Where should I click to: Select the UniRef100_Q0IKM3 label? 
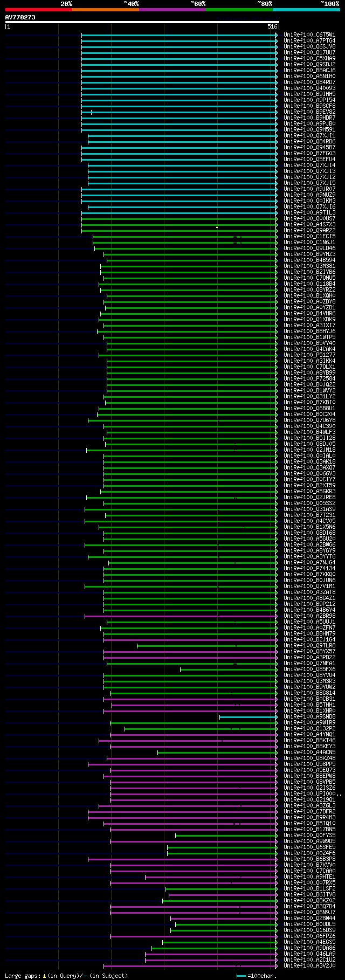coord(309,201)
